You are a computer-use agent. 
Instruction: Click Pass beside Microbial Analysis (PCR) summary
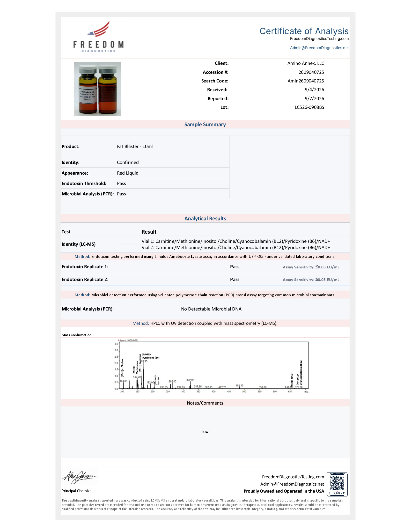click(x=121, y=194)
